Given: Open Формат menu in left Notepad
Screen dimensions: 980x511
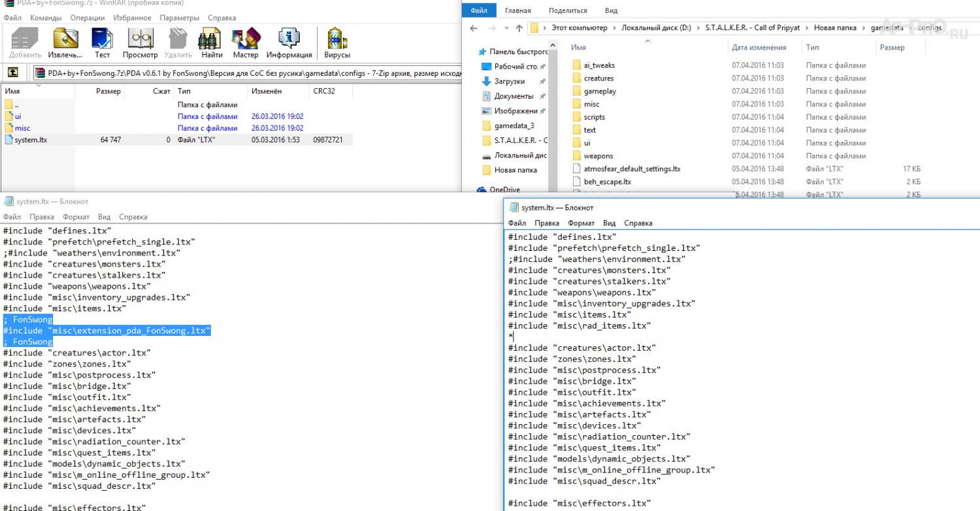Looking at the screenshot, I should click(x=76, y=217).
